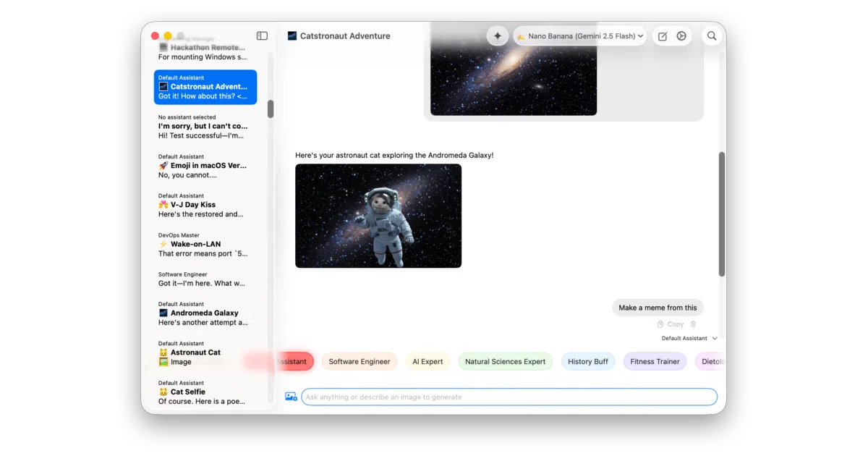Image resolution: width=868 pixels, height=456 pixels.
Task: Select the AI Expert assistant chip
Action: (427, 362)
